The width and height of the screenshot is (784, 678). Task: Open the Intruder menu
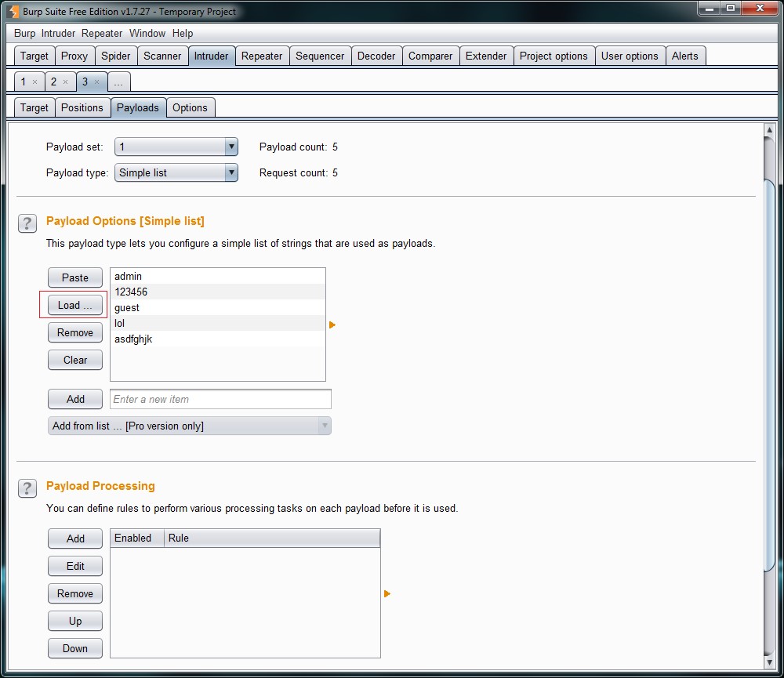point(58,34)
